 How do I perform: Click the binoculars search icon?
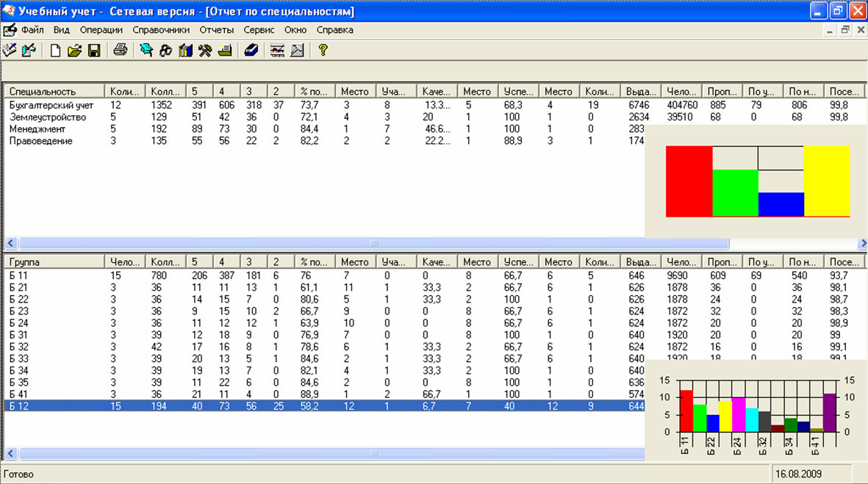pyautogui.click(x=165, y=51)
